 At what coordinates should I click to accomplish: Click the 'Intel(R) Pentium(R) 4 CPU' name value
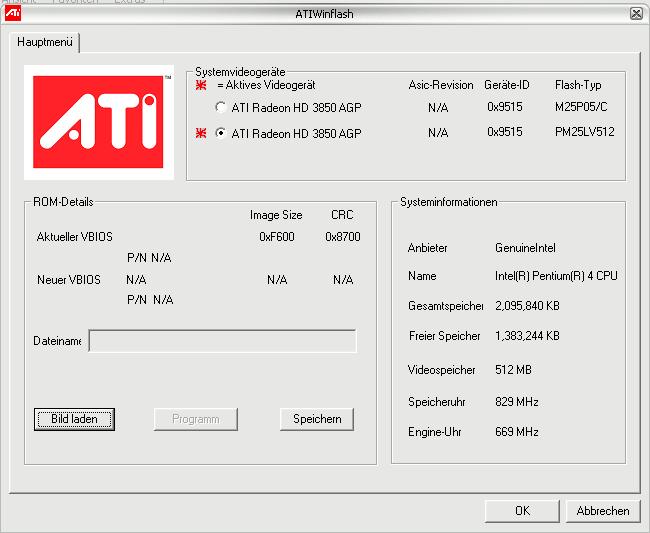click(x=556, y=276)
